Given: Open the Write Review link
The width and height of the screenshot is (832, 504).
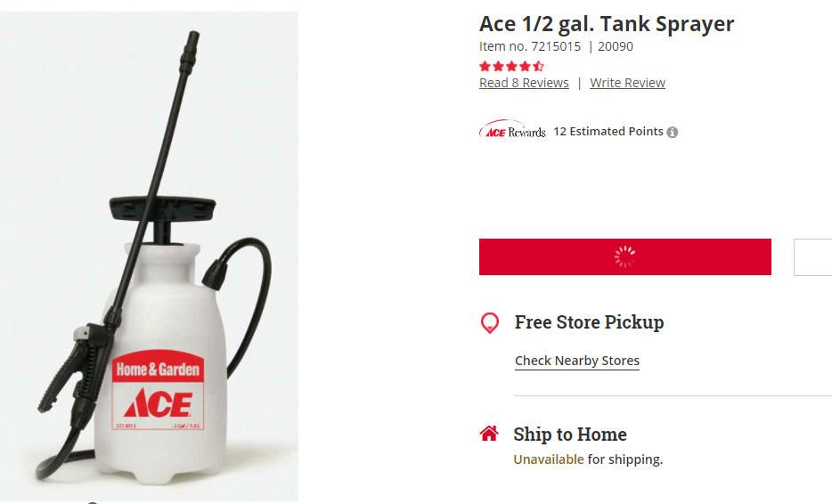Looking at the screenshot, I should [x=627, y=83].
